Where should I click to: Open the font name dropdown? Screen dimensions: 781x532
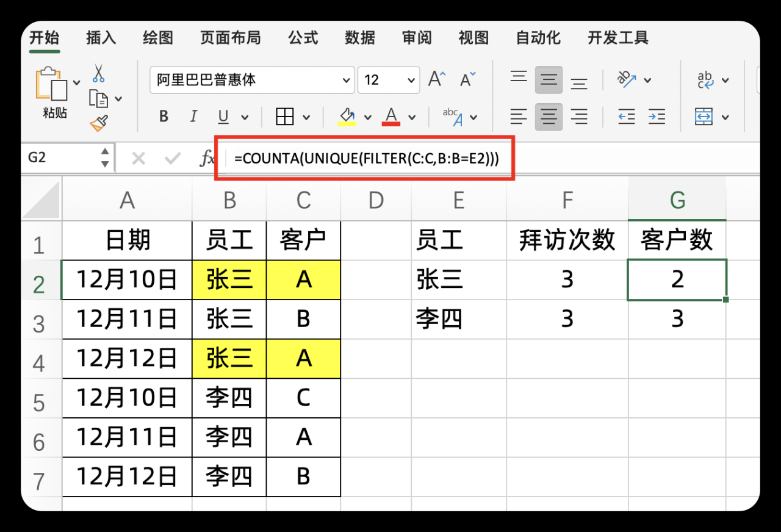[347, 80]
